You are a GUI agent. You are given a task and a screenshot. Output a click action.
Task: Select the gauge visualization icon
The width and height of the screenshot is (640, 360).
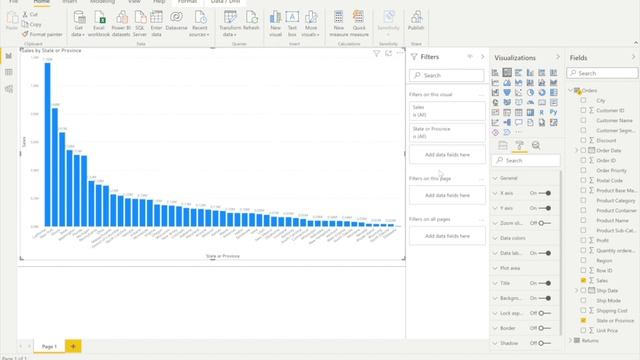pyautogui.click(x=530, y=102)
